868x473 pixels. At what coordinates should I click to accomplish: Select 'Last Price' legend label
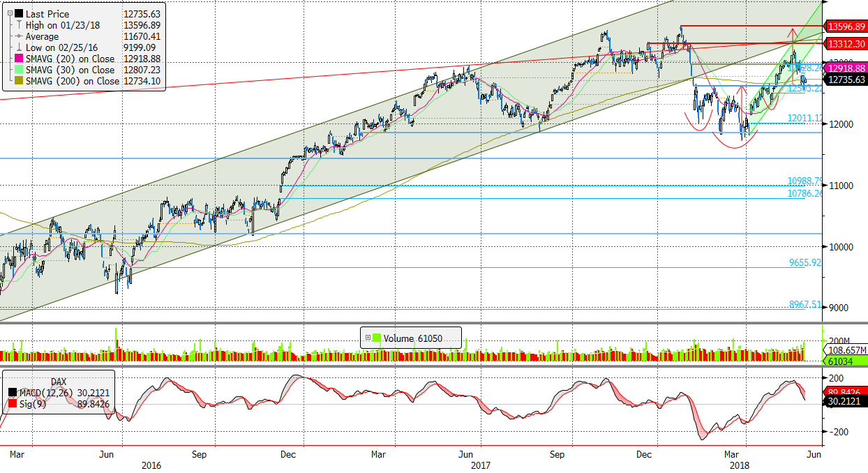click(x=46, y=13)
